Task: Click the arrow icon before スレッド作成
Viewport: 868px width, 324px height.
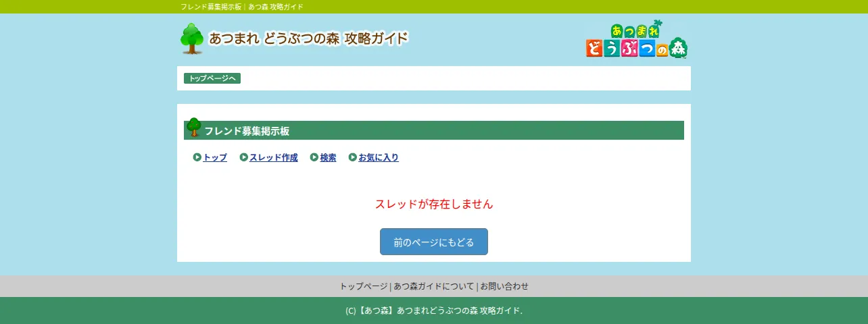Action: pos(244,157)
